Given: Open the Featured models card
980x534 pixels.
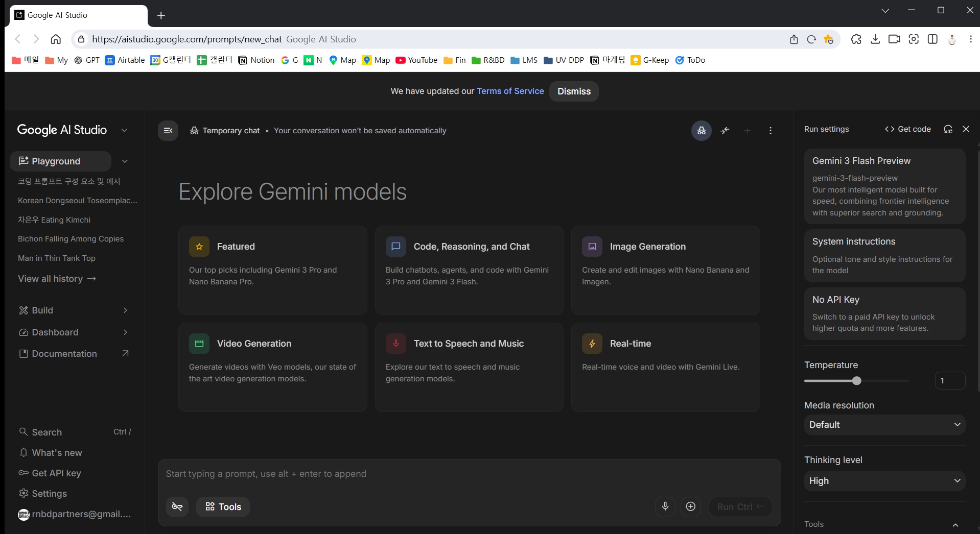Looking at the screenshot, I should tap(273, 270).
